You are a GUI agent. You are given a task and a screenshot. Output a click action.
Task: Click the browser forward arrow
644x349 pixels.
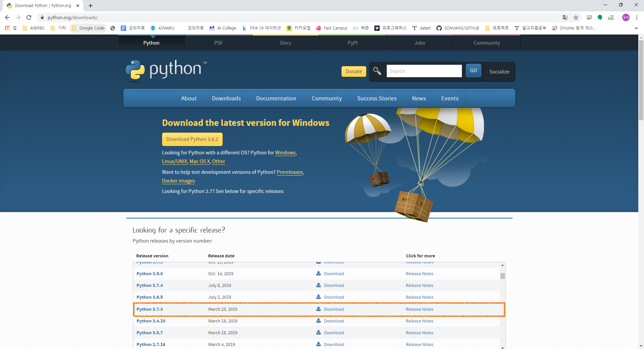coord(18,17)
